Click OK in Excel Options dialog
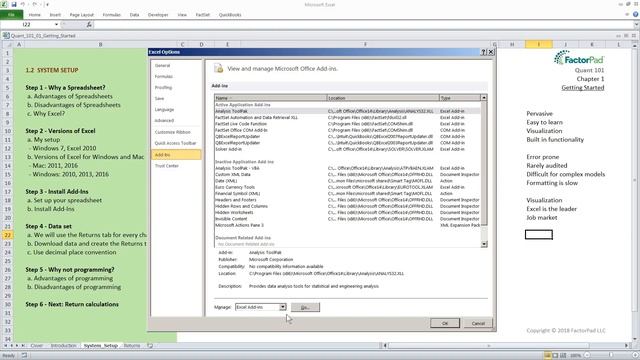The height and width of the screenshot is (360, 640). tap(445, 323)
